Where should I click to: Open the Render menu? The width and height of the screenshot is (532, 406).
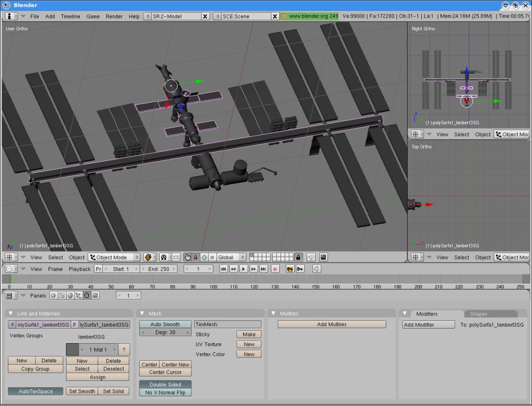(114, 16)
